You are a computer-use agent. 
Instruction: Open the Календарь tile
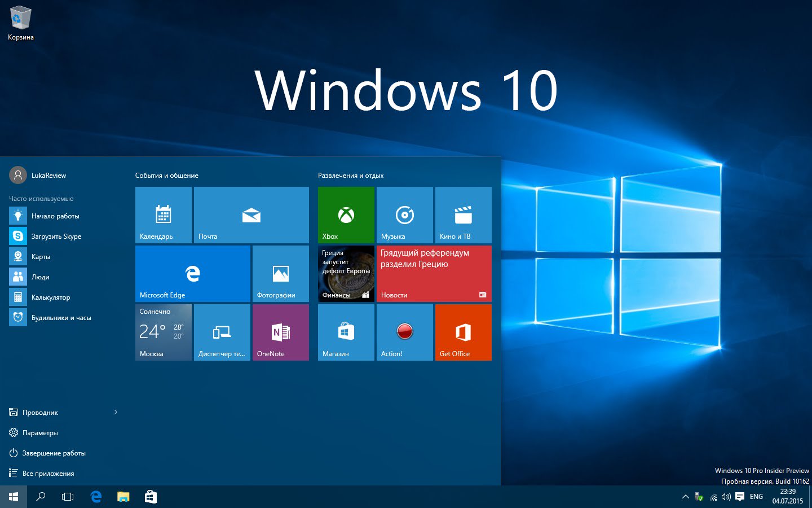click(164, 215)
